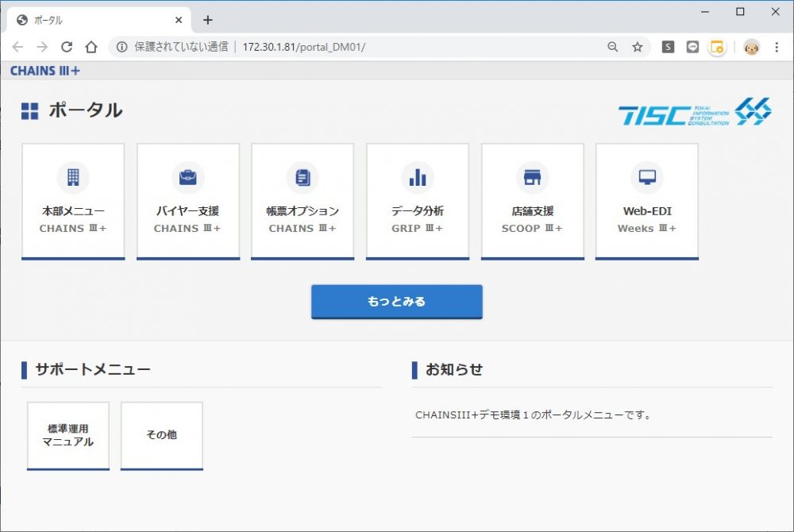Click the notice text CHAINSIII+デモ環境１
The image size is (794, 532).
click(x=534, y=415)
